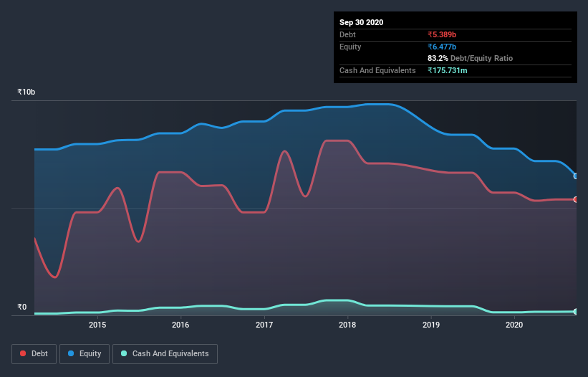The width and height of the screenshot is (588, 377).
Task: Click the blue Equity endpoint marker
Action: [x=575, y=176]
